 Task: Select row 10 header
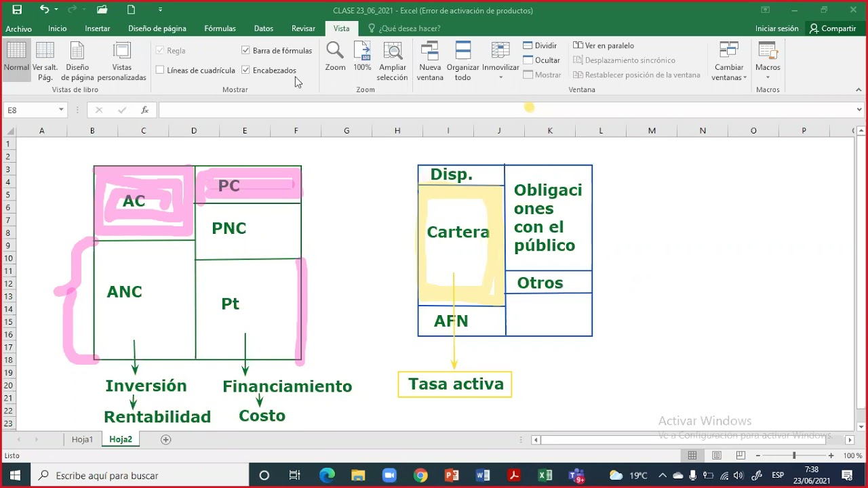tap(9, 258)
